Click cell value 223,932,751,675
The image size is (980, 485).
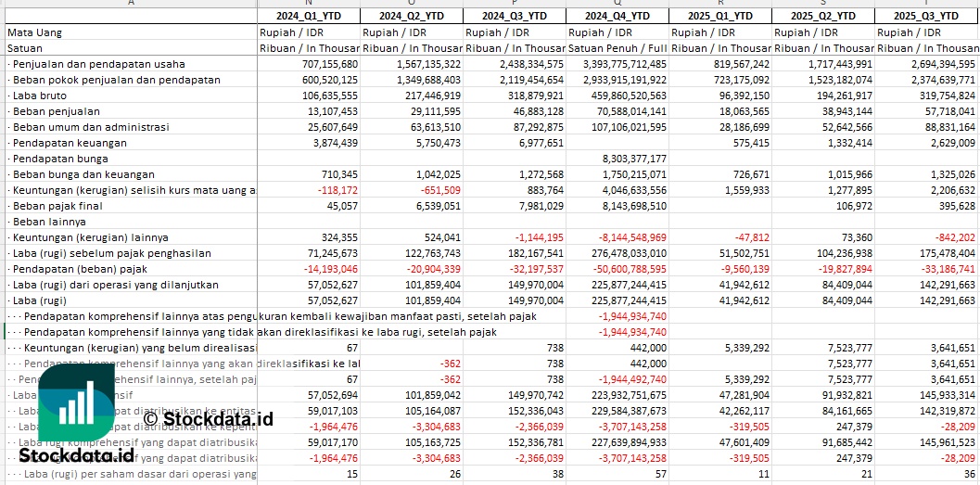(627, 395)
